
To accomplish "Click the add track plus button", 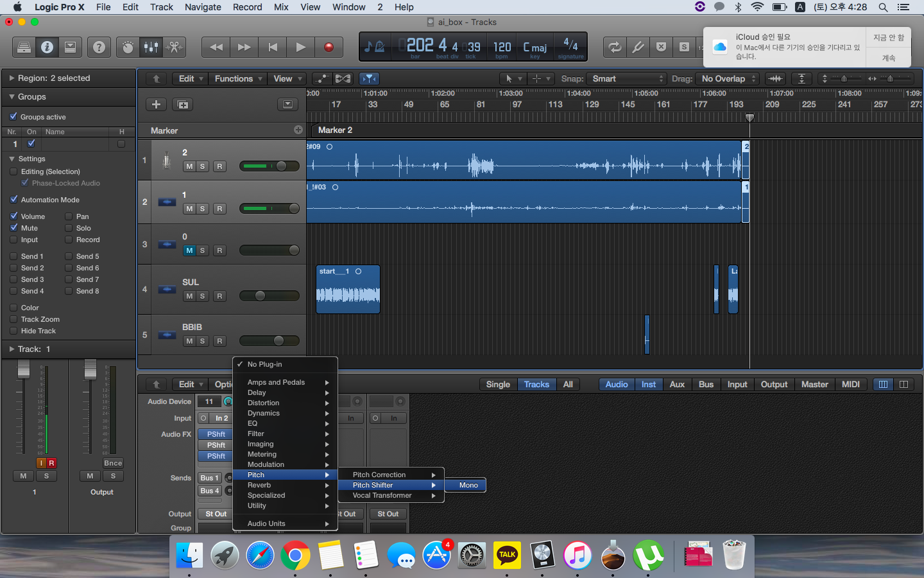I will pyautogui.click(x=156, y=104).
